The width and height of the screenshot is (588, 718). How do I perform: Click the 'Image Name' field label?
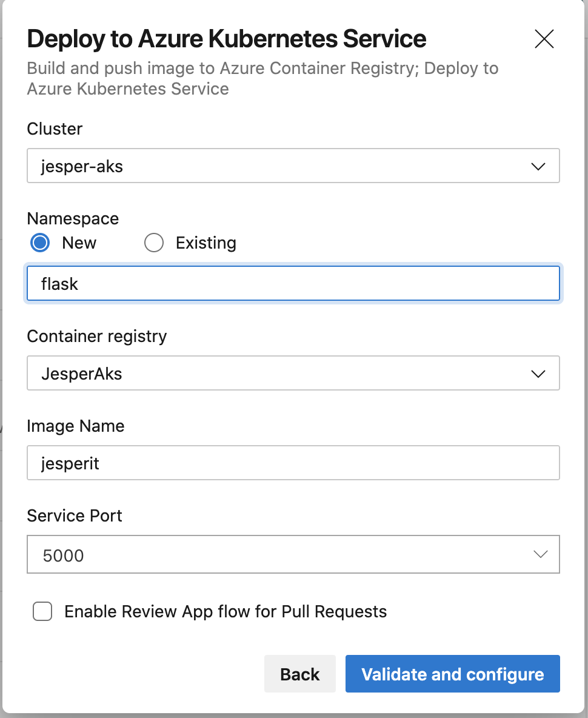76,426
